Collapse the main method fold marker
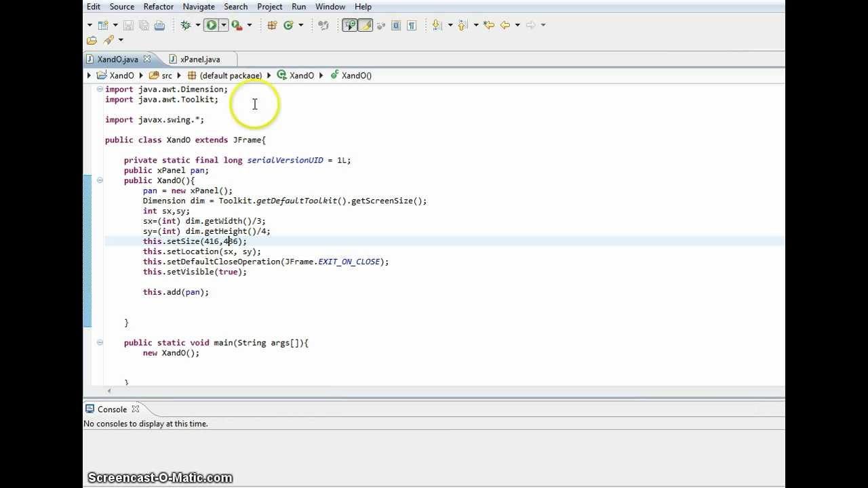868x488 pixels. click(100, 343)
